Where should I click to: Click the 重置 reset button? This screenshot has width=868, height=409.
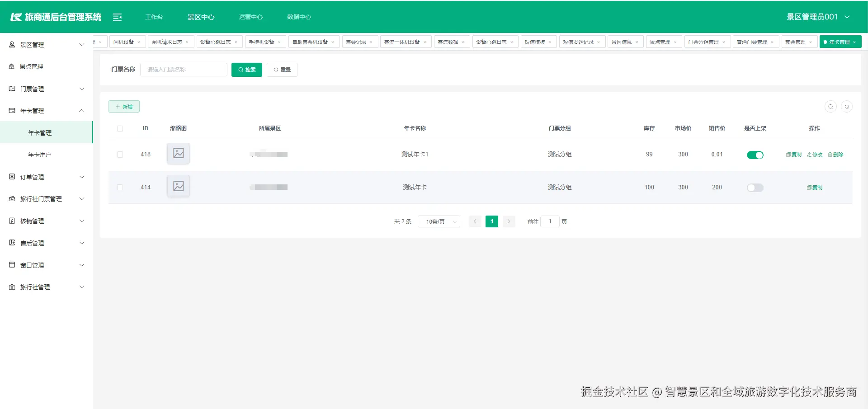(x=282, y=70)
